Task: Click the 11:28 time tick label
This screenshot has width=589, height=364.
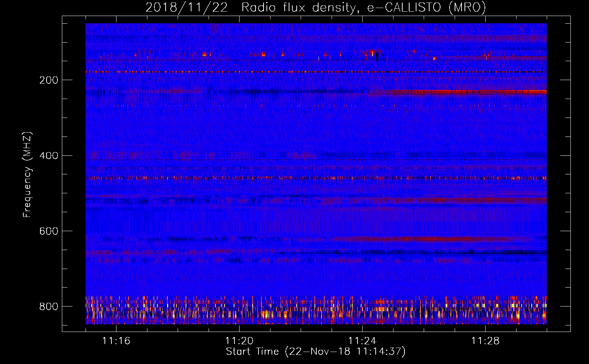Action: click(485, 341)
